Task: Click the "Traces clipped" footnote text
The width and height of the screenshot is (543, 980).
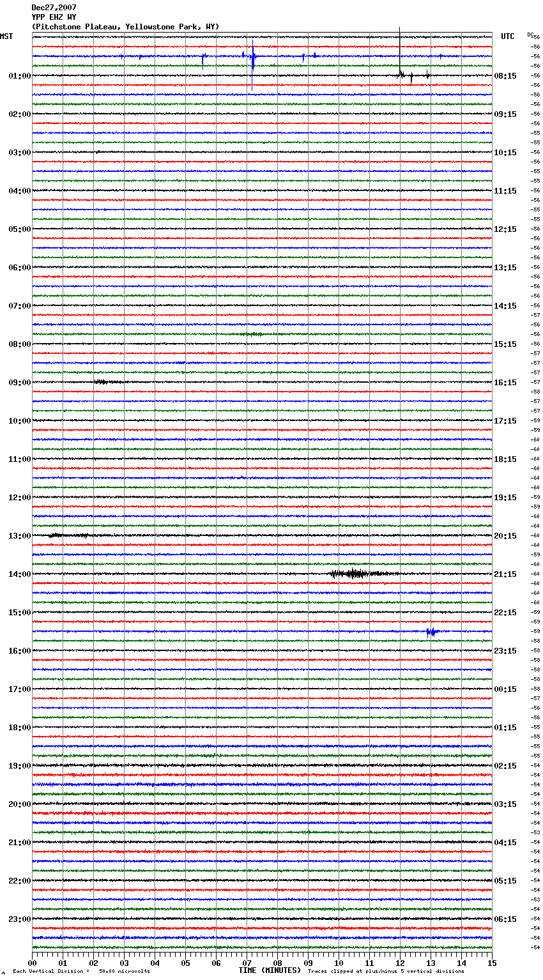Action: pos(386,972)
